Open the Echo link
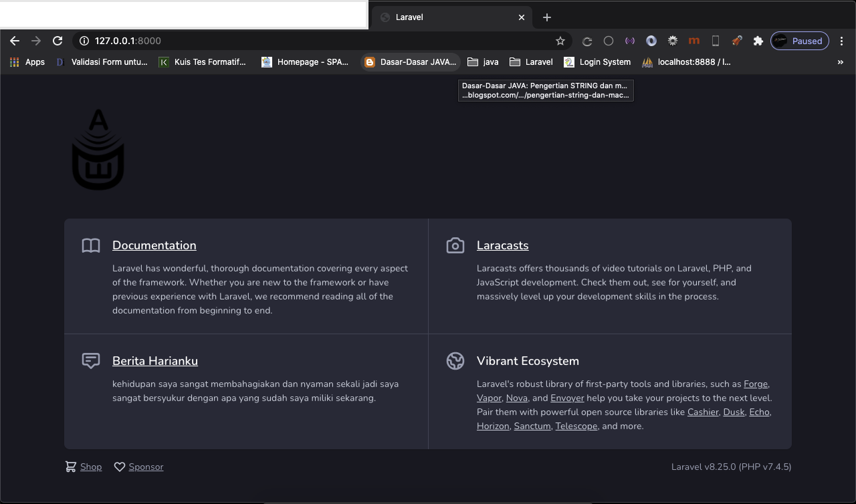Viewport: 856px width, 504px height. tap(759, 412)
